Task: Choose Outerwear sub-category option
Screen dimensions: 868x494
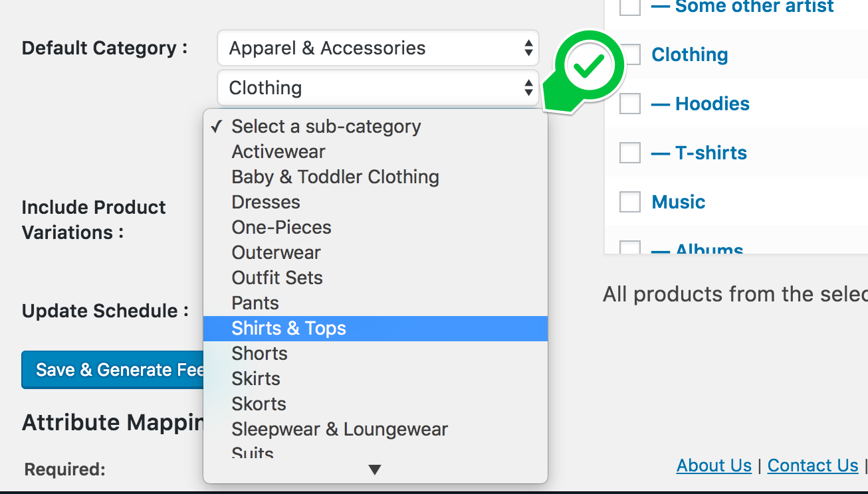Action: click(276, 252)
